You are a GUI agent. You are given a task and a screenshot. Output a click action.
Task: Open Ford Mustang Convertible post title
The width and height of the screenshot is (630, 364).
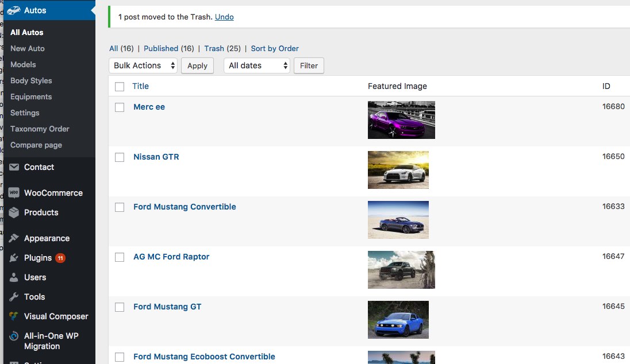185,207
